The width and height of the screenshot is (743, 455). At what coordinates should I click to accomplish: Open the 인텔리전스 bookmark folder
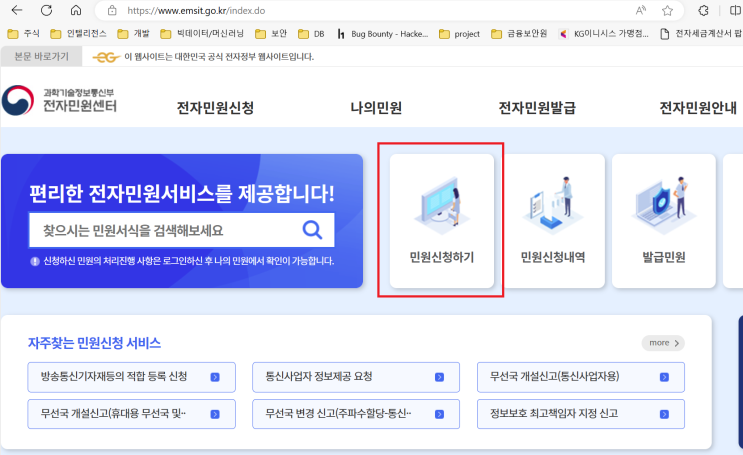point(79,34)
